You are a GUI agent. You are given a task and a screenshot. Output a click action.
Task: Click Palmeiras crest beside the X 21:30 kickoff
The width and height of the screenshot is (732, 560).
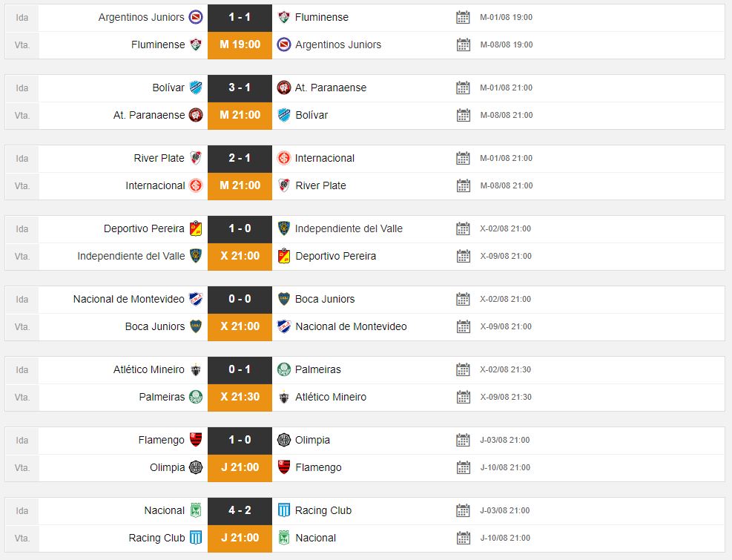(x=196, y=397)
